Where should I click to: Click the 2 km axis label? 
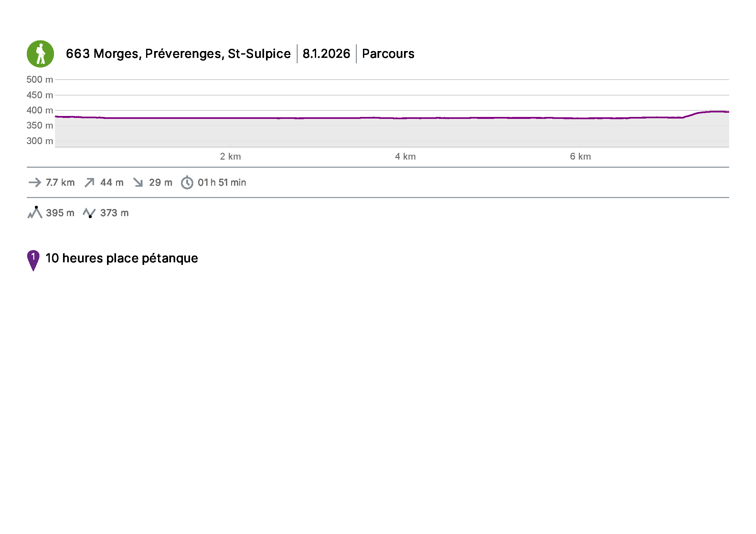pyautogui.click(x=230, y=157)
